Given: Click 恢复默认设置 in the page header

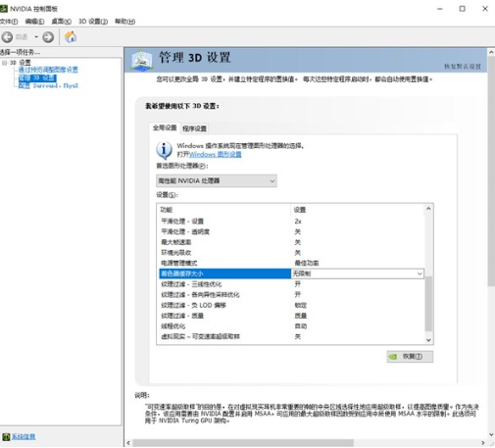Looking at the screenshot, I should coord(463,67).
